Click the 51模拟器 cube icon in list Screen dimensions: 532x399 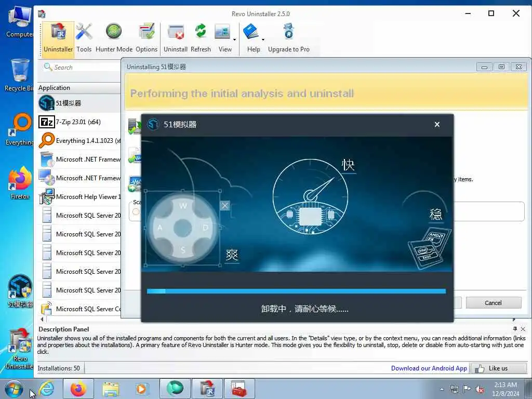coord(46,103)
